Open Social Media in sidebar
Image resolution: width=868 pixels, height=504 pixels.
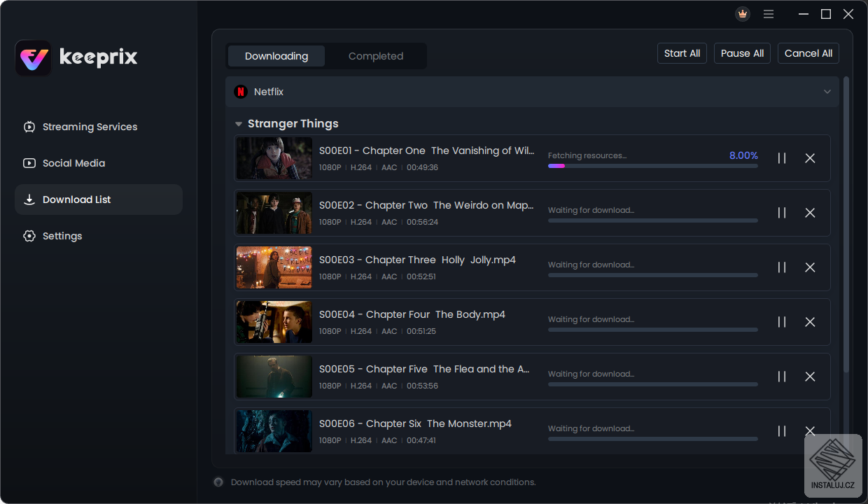[99, 163]
